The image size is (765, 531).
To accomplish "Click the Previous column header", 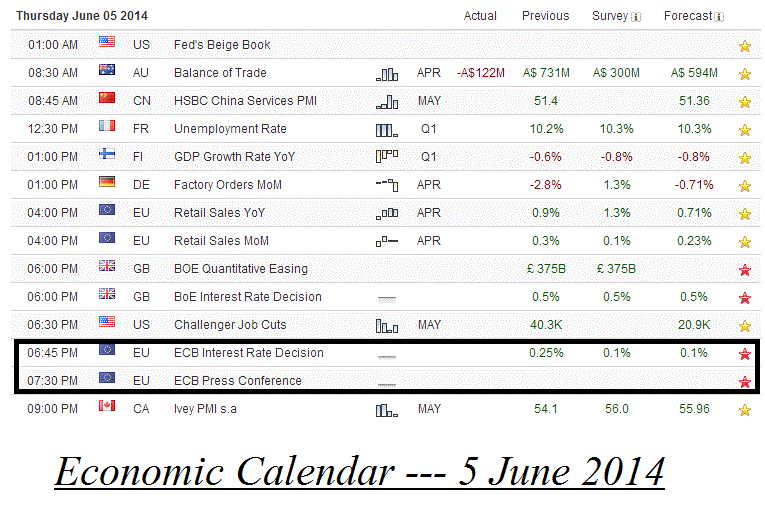I will tap(545, 16).
